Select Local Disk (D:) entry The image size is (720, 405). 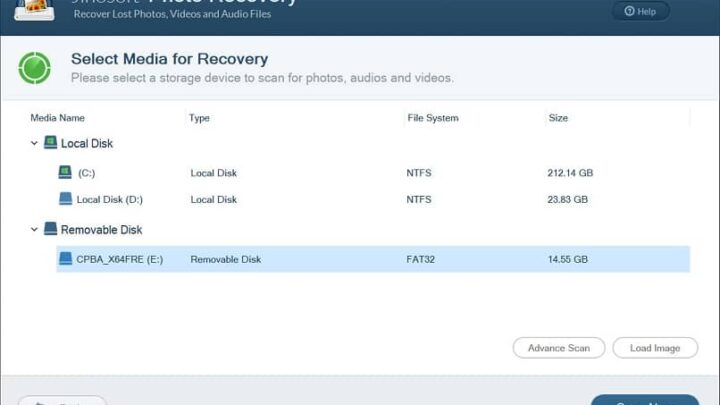tap(373, 199)
